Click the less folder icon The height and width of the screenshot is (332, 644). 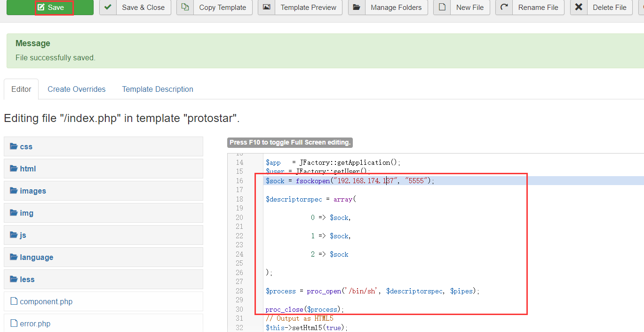[14, 279]
